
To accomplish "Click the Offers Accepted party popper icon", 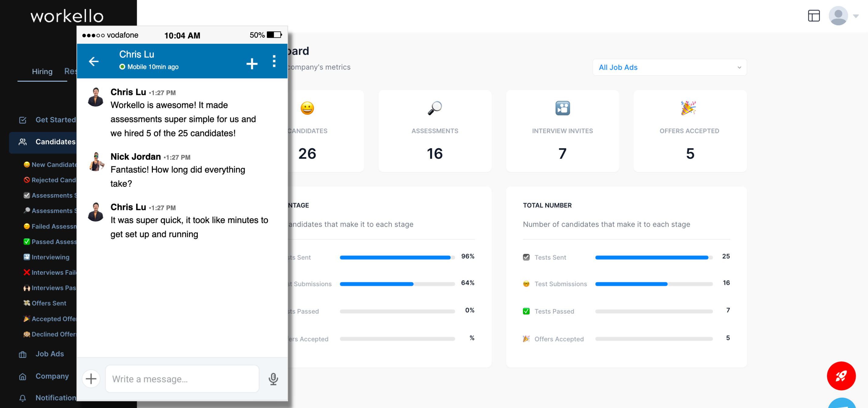I will pyautogui.click(x=688, y=108).
